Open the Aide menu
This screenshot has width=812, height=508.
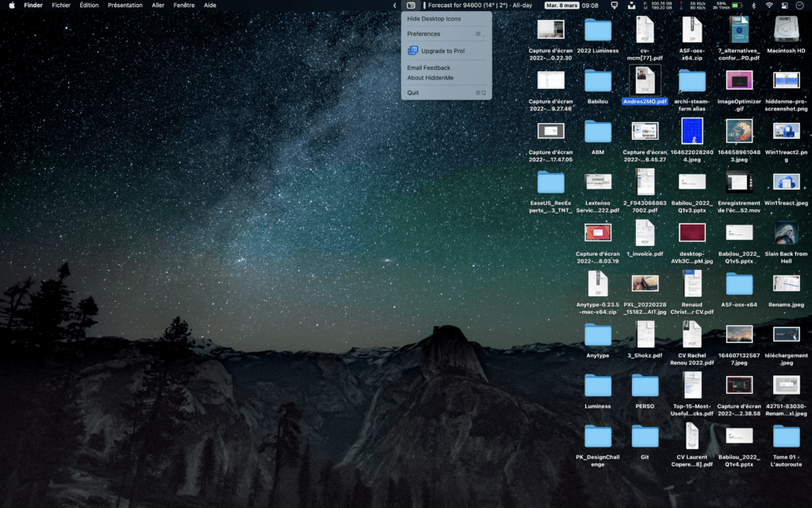click(209, 6)
